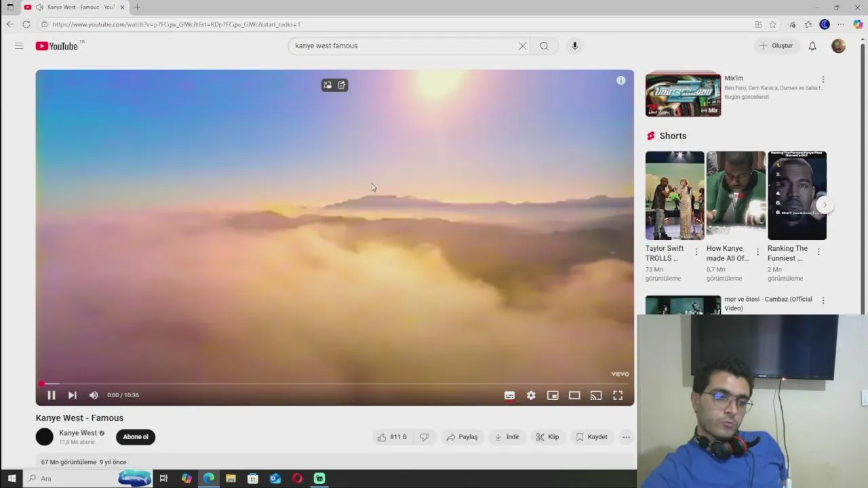868x488 pixels.
Task: Open options for the Taylor Swift short
Action: 696,252
